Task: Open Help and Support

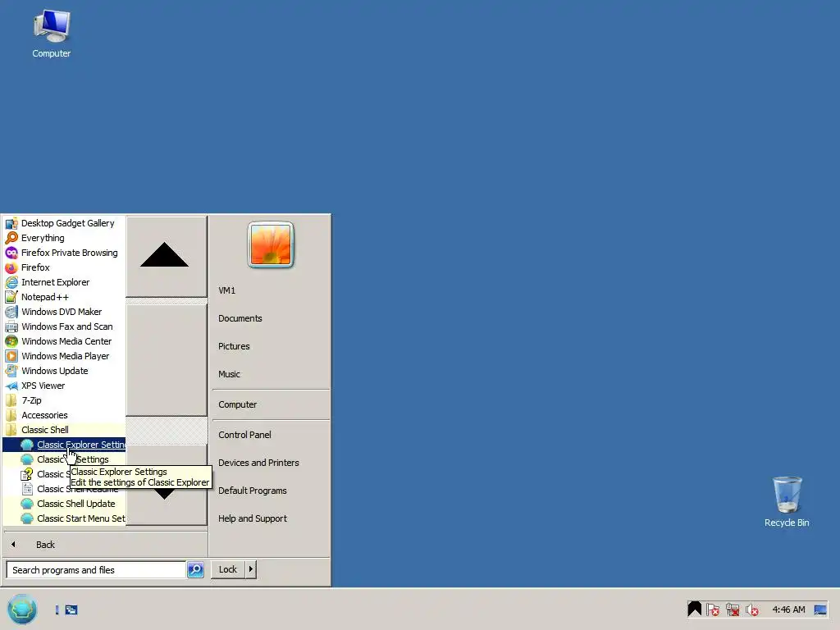Action: click(x=271, y=518)
